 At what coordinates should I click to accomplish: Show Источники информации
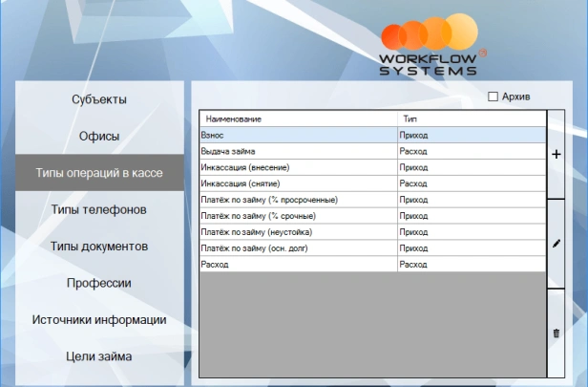click(98, 320)
